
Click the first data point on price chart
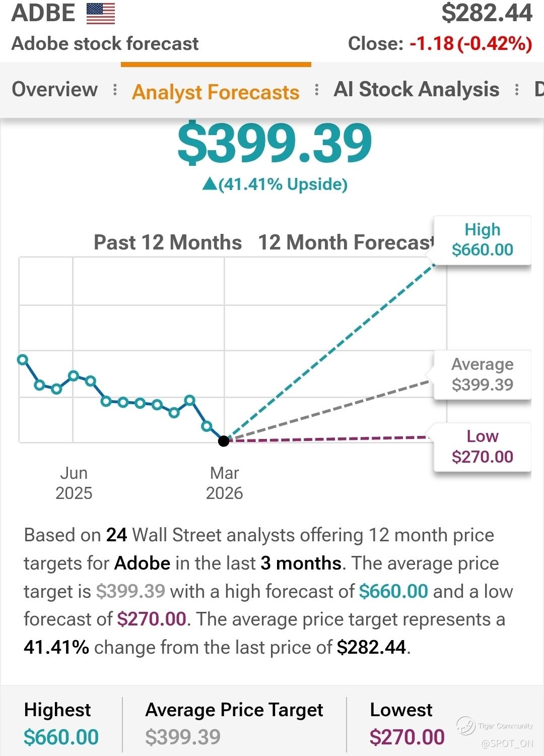[22, 359]
